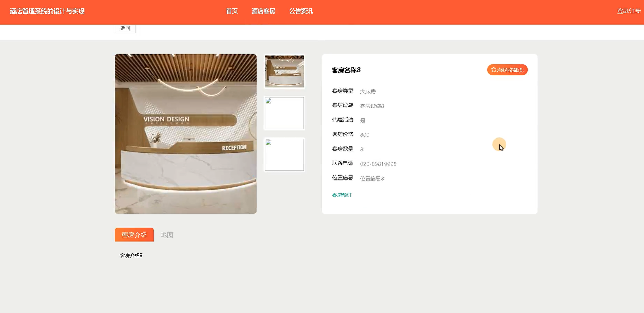Switch to the 客房介绍 tab
644x313 pixels.
134,235
